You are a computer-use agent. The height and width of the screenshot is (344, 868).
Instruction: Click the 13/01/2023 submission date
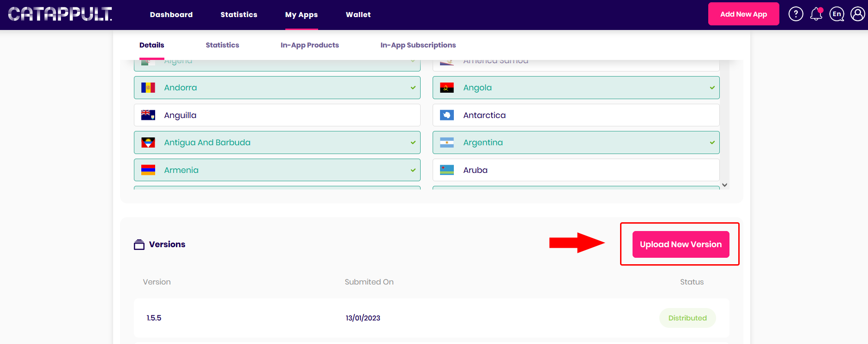coord(363,318)
